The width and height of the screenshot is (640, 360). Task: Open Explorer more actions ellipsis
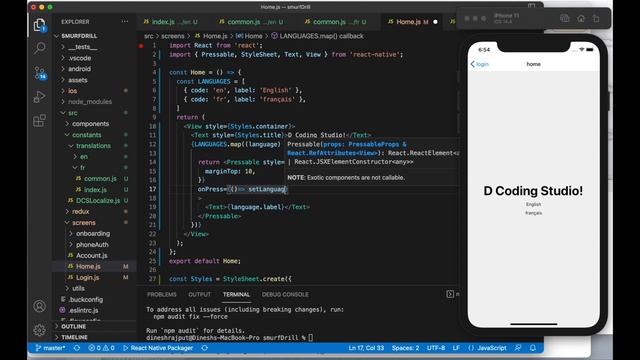coord(124,22)
